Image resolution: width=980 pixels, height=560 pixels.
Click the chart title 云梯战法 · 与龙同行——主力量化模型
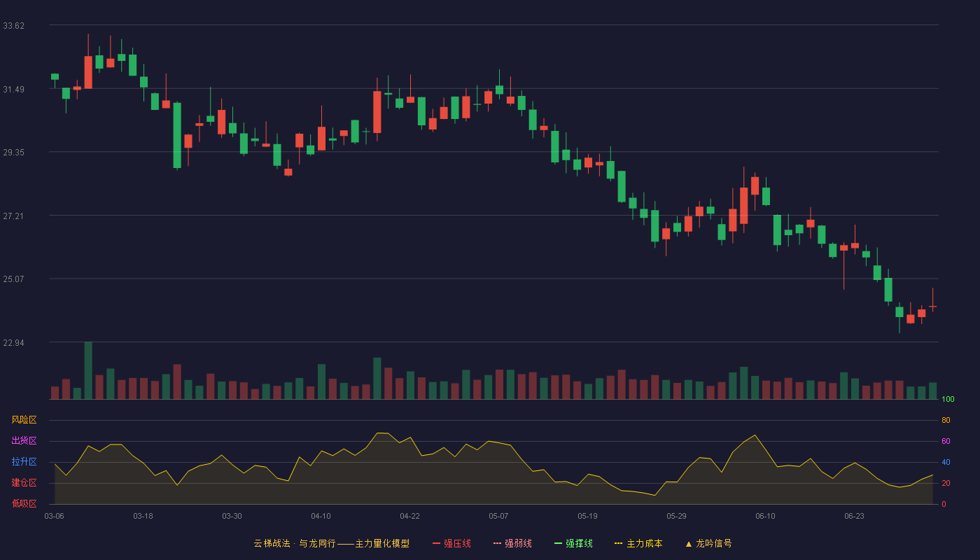pyautogui.click(x=332, y=543)
